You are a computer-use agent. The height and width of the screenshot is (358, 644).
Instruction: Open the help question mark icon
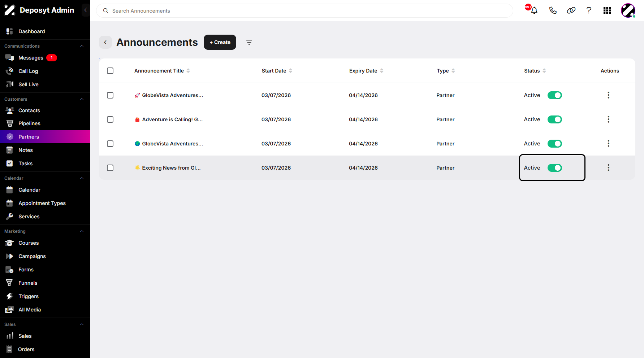589,10
